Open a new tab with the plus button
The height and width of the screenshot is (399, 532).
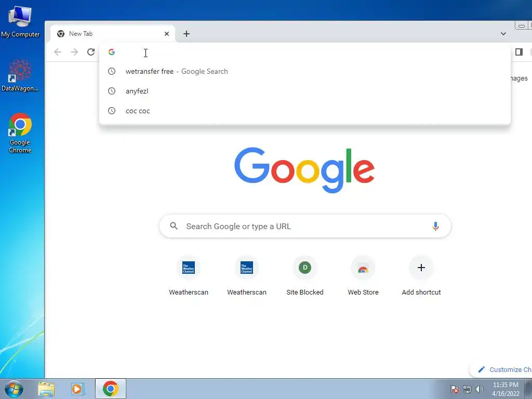[187, 34]
